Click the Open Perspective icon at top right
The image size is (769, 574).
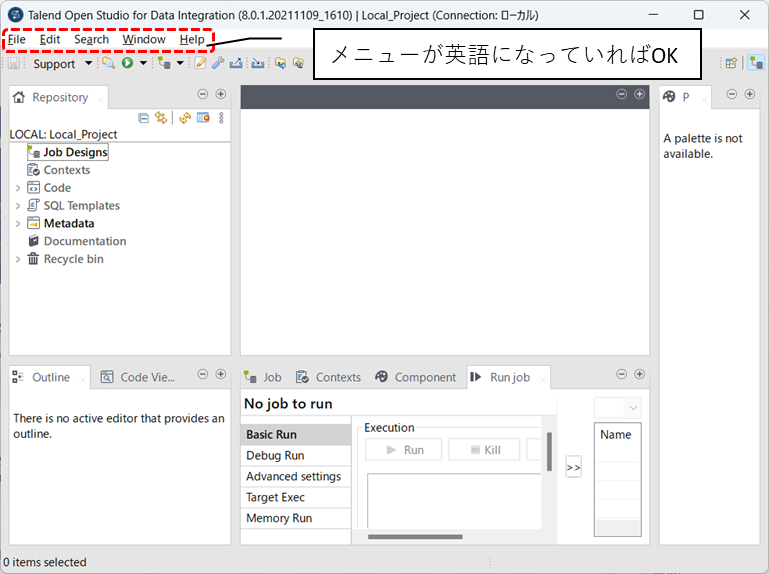[731, 63]
